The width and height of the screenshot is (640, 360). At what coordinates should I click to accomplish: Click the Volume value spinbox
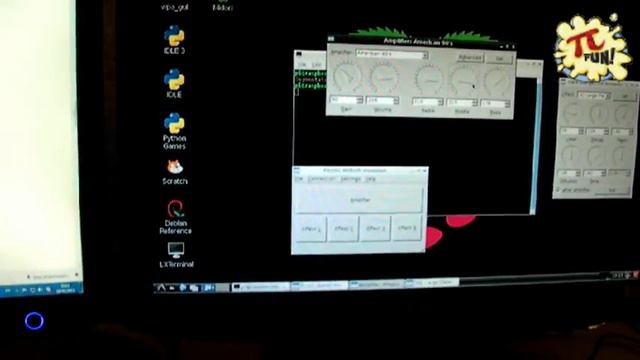click(382, 100)
